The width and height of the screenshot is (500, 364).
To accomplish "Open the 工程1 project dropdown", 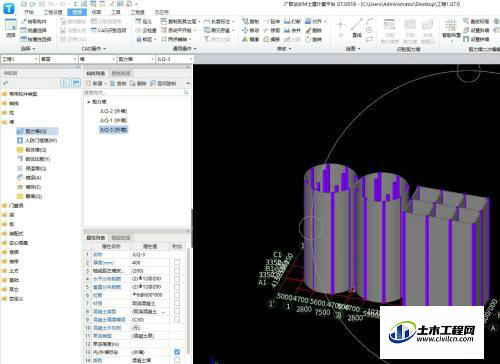I will (20, 59).
